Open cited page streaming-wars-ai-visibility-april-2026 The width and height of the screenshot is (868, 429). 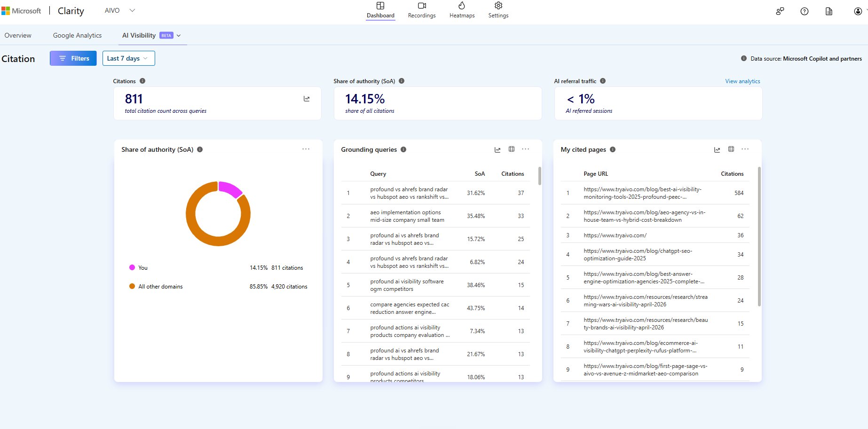point(646,301)
